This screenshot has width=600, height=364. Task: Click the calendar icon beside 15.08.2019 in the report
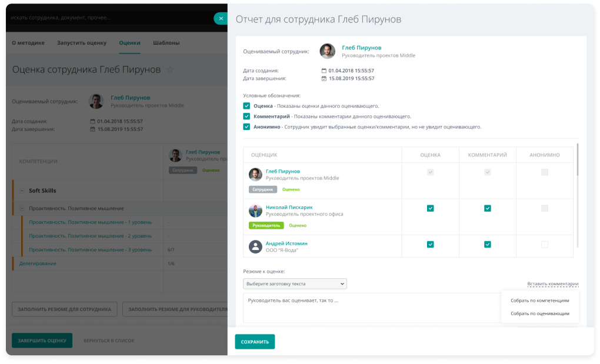(x=324, y=78)
